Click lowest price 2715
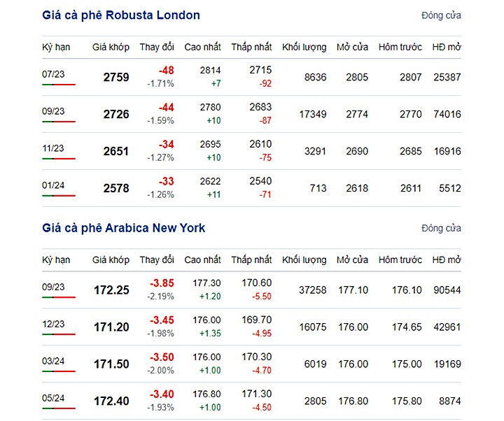This screenshot has width=504, height=421. (x=260, y=70)
